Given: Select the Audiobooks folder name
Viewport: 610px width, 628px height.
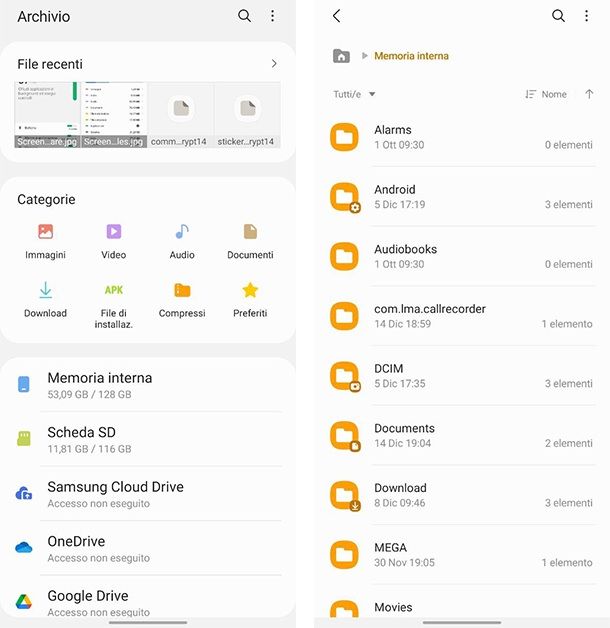Looking at the screenshot, I should click(405, 249).
